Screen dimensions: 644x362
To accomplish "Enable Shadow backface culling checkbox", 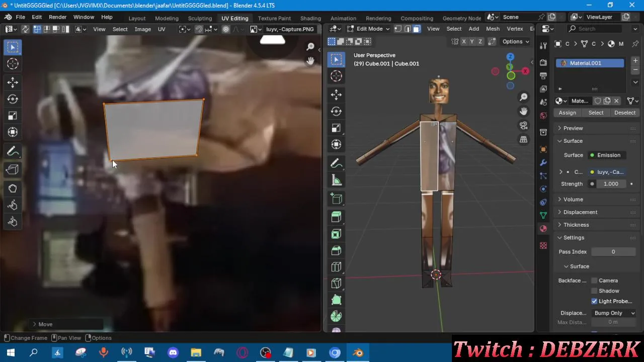I will tap(594, 291).
